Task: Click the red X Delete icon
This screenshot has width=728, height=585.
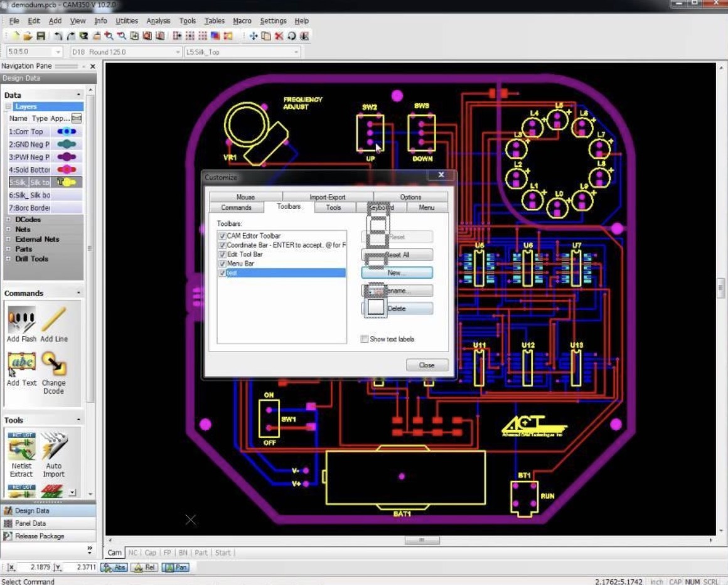Action: point(279,36)
